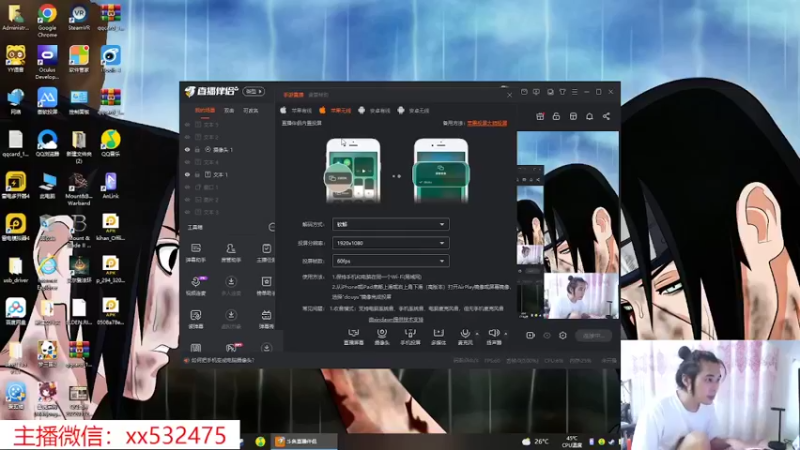
Task: Open the 解码方式 decode mode dropdown
Action: (x=390, y=224)
